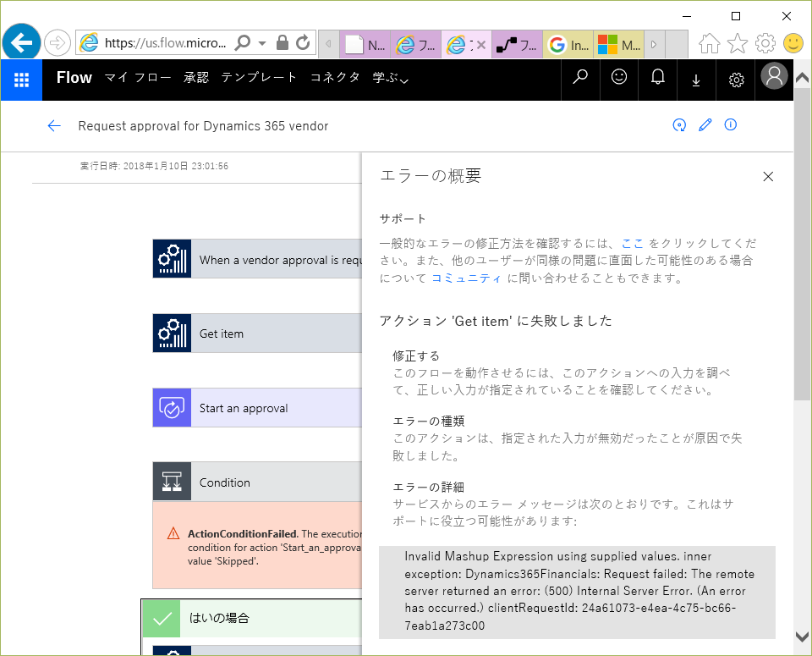Click the Flow header smiley feedback icon
812x656 pixels.
click(x=619, y=77)
